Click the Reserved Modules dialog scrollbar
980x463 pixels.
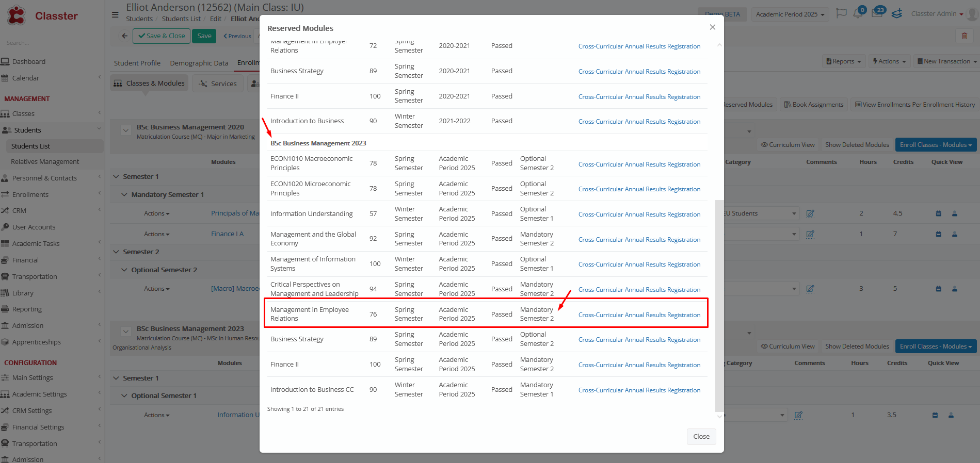(719, 304)
